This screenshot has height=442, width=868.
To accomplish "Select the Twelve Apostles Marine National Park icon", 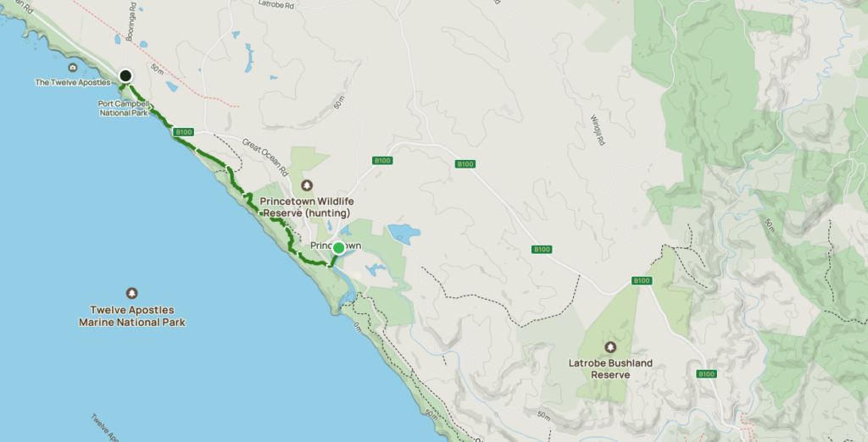I will click(131, 293).
